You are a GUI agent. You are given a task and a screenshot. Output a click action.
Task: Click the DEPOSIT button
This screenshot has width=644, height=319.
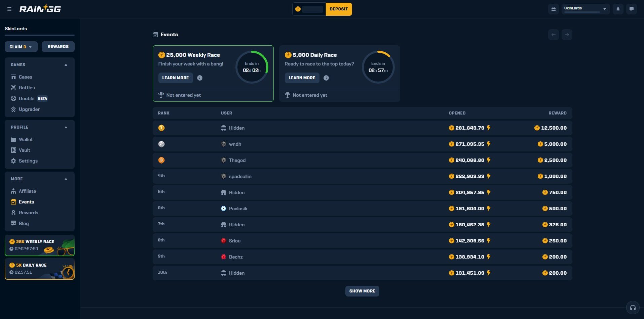click(x=339, y=9)
